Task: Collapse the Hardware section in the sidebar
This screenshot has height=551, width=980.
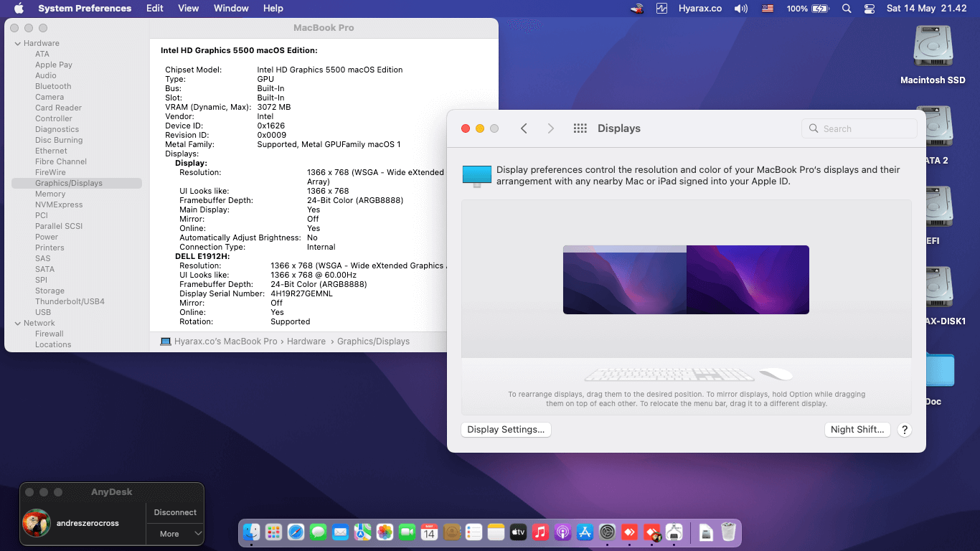Action: pos(17,43)
